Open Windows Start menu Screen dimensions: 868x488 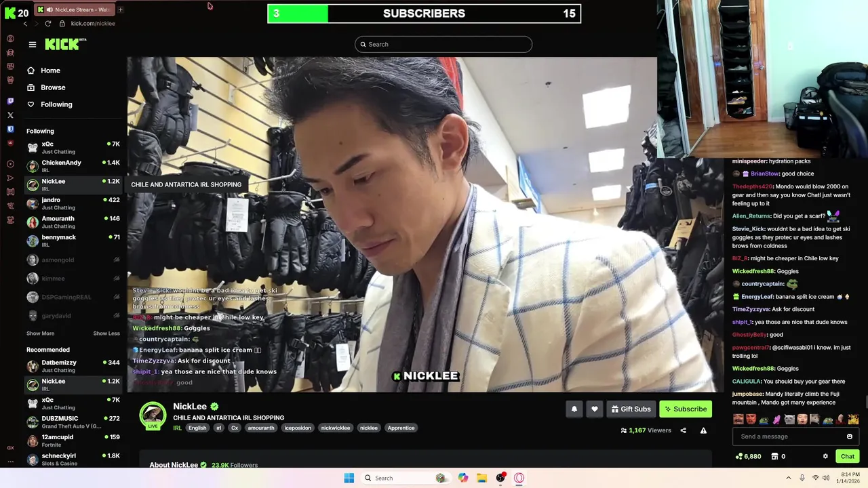point(349,478)
